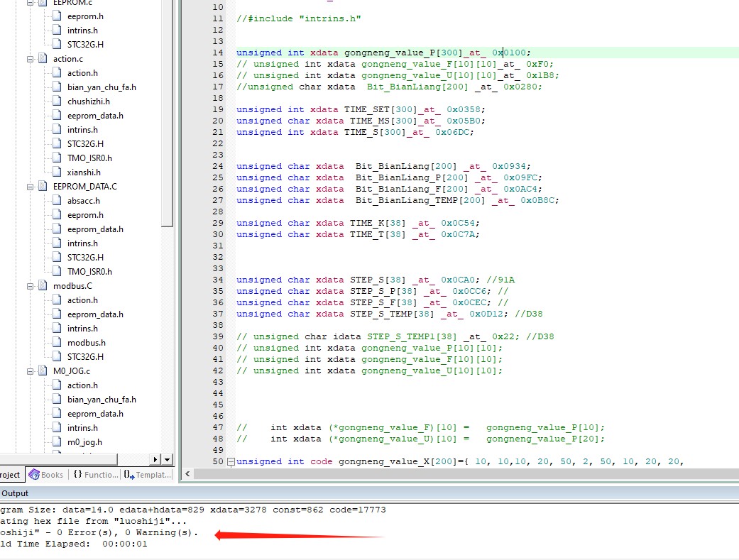Select TMO_ISR0.h under action.c
The width and height of the screenshot is (739, 560).
89,158
